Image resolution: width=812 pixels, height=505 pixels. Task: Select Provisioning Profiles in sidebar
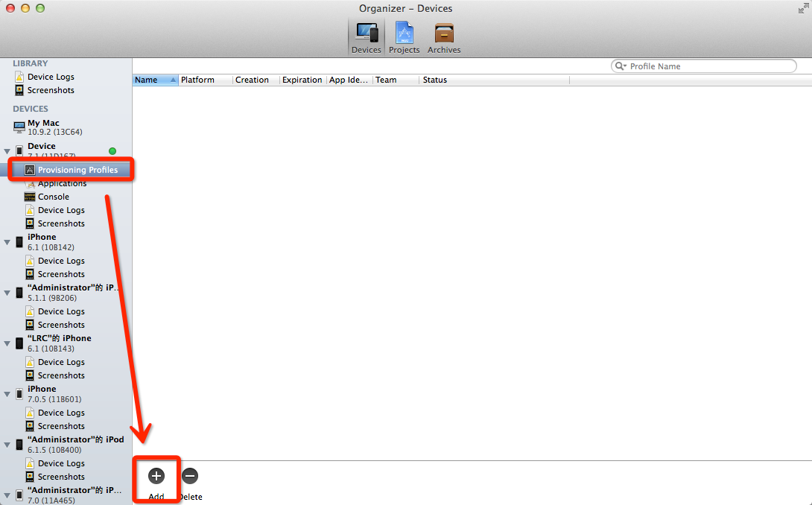tap(77, 170)
